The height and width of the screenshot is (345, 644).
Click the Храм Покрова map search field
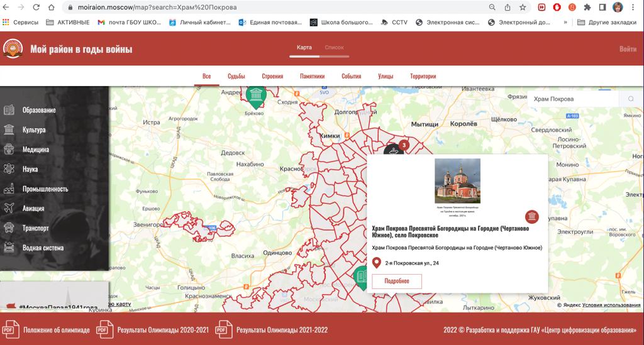(574, 99)
